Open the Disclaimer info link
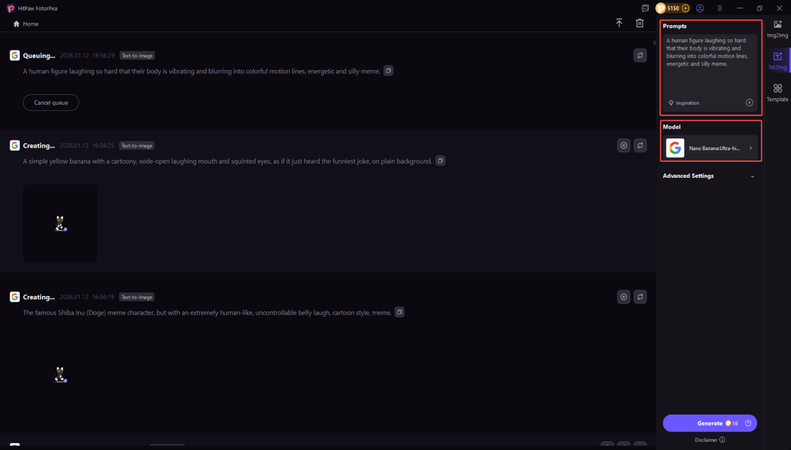This screenshot has height=450, width=791. (710, 440)
